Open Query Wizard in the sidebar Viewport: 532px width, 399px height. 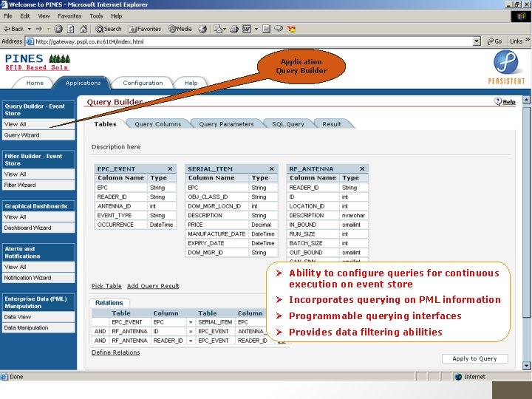point(38,135)
